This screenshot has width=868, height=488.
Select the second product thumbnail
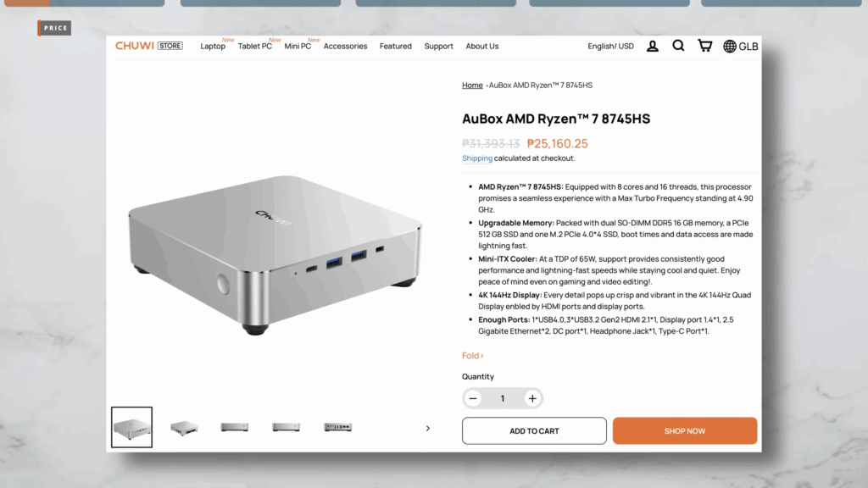click(x=184, y=428)
